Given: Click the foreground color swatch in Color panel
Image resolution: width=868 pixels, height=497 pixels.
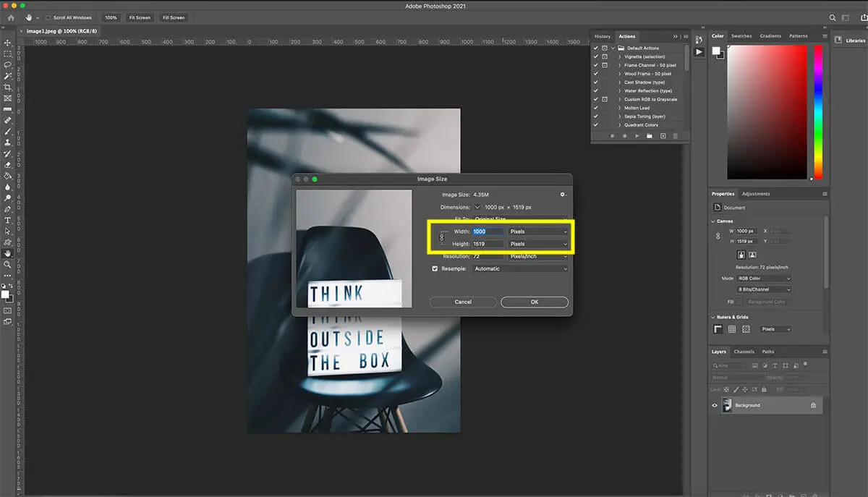Looking at the screenshot, I should click(715, 51).
